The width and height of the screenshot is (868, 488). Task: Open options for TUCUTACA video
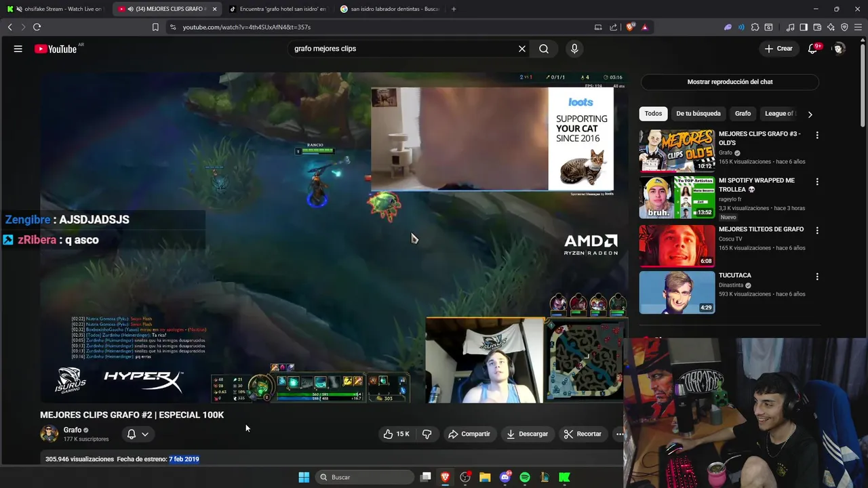click(817, 277)
